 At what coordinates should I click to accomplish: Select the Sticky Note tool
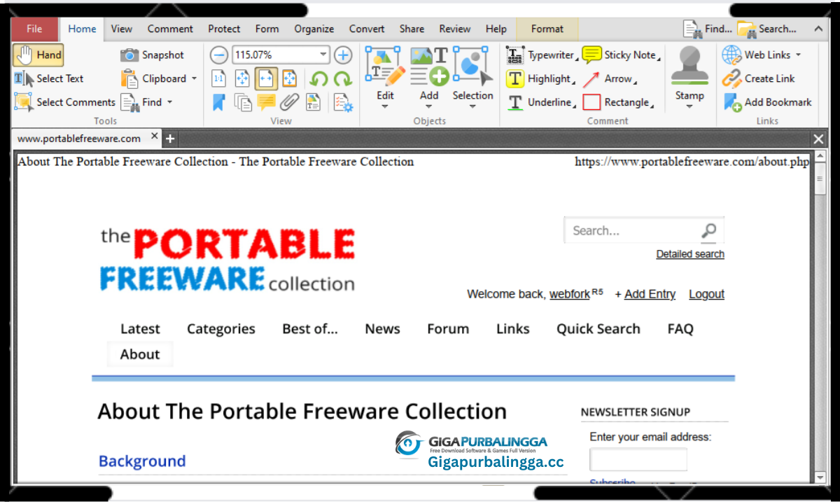coord(622,55)
